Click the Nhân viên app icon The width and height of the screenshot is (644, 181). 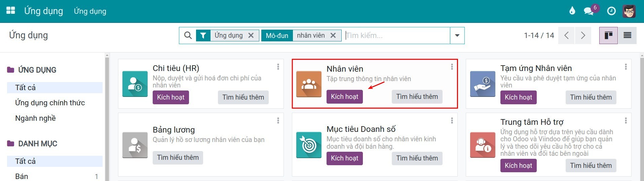[x=309, y=84]
